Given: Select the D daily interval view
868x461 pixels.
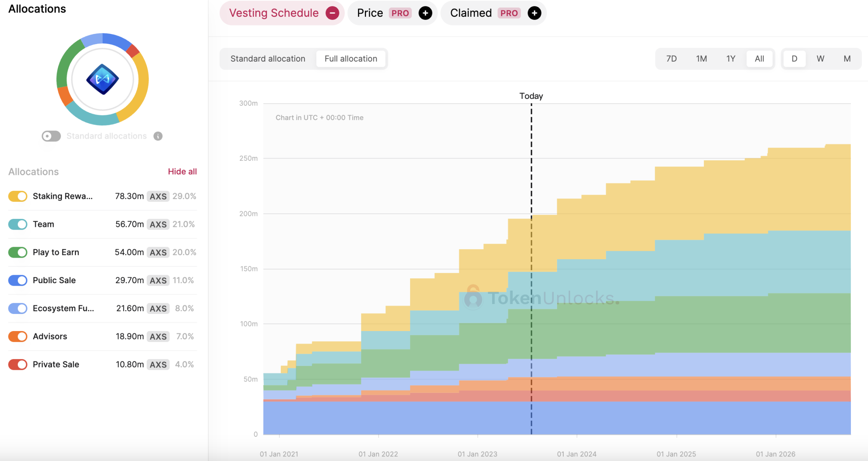Looking at the screenshot, I should (794, 59).
